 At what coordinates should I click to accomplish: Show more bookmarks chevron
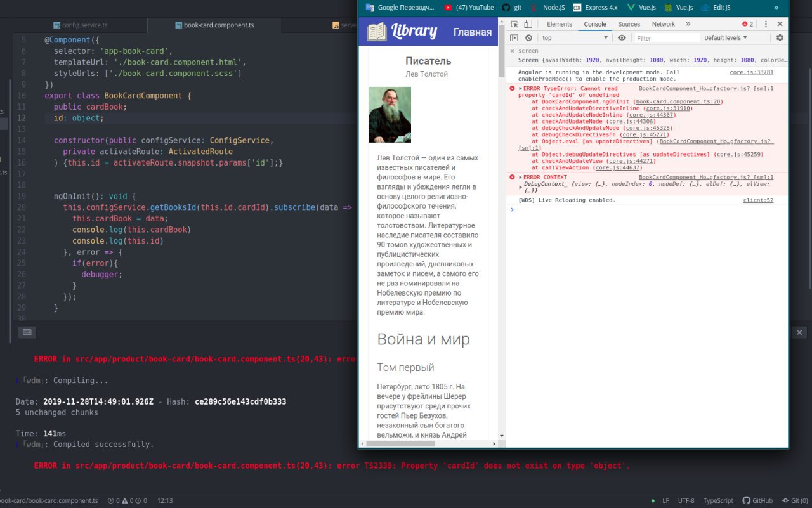tap(776, 8)
